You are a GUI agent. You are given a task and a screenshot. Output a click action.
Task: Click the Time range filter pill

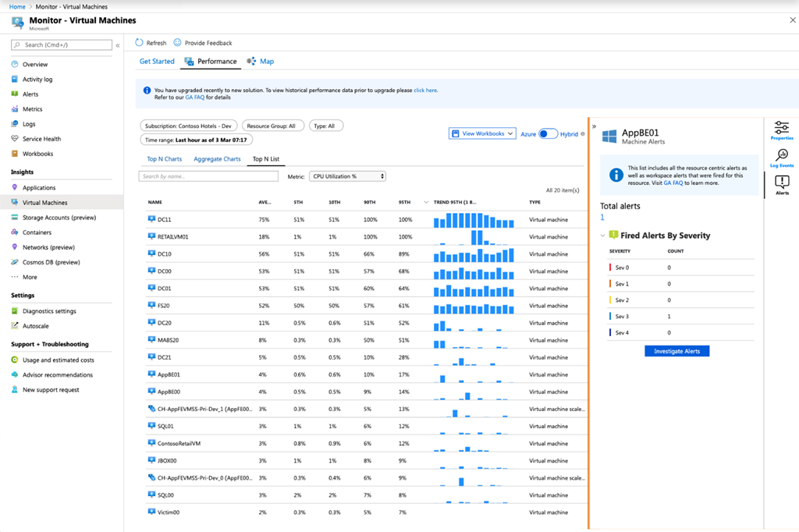point(196,140)
